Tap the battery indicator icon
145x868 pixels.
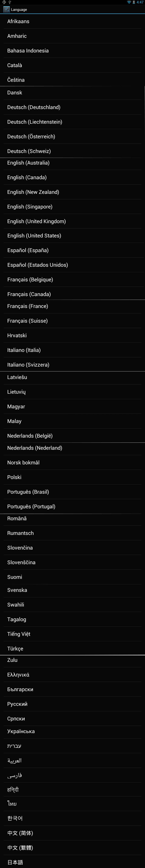134,2
